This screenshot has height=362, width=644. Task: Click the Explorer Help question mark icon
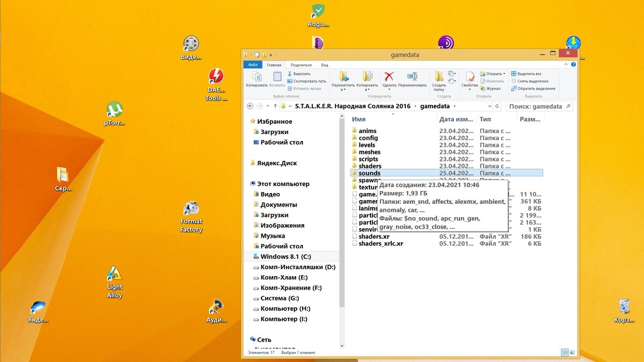click(572, 64)
